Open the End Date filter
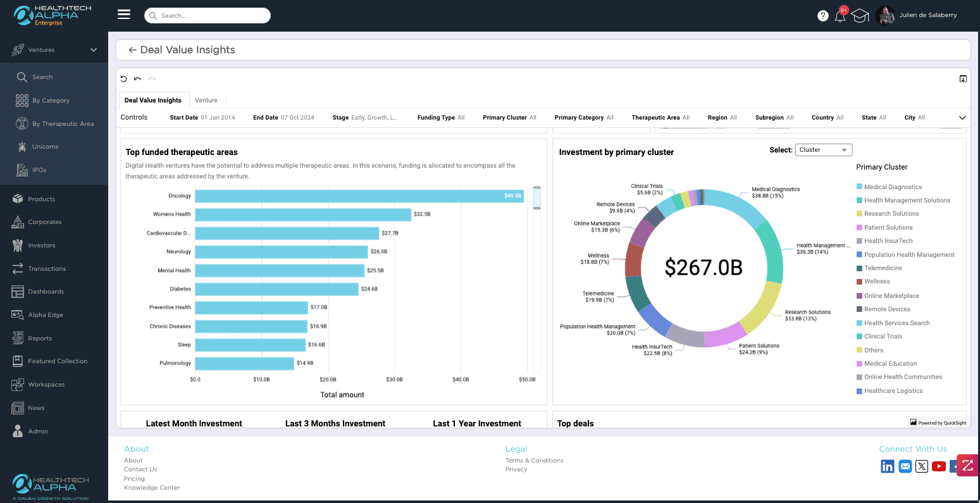The height and width of the screenshot is (503, 980). 283,118
